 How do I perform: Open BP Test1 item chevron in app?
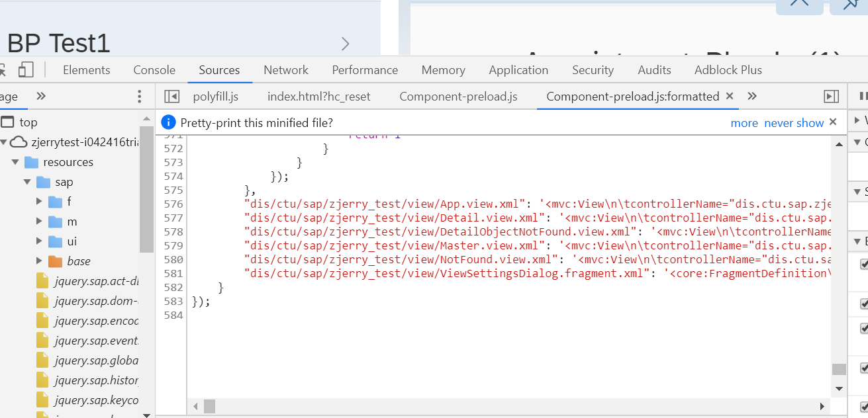pyautogui.click(x=345, y=44)
